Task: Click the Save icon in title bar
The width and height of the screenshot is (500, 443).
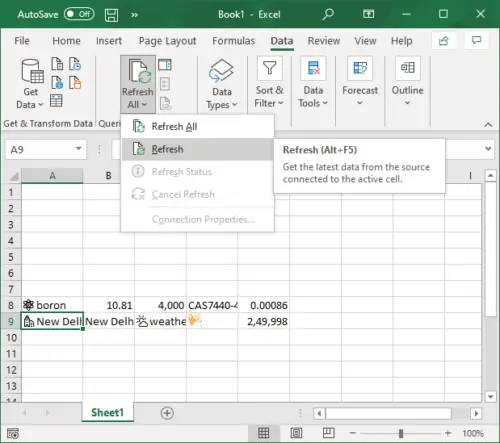Action: pyautogui.click(x=111, y=15)
